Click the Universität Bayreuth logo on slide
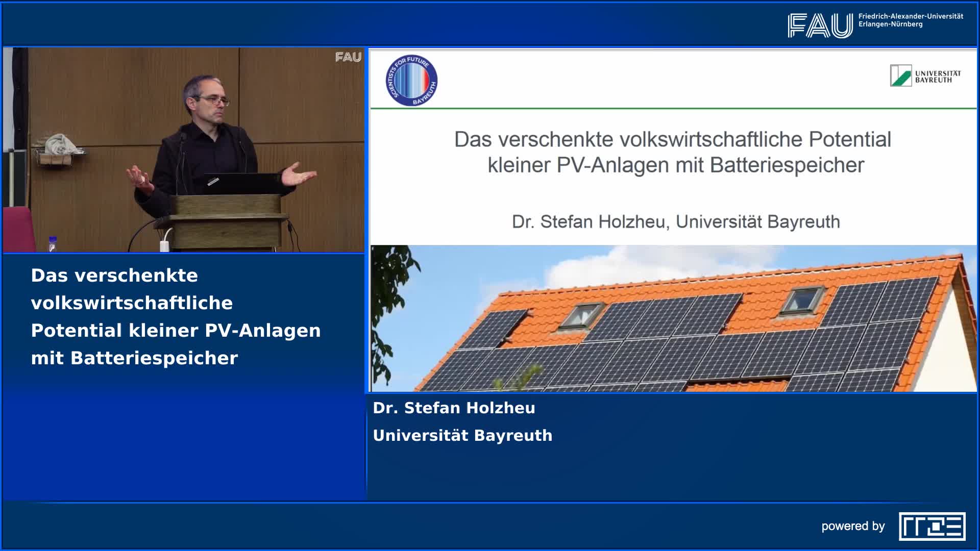 tap(925, 76)
